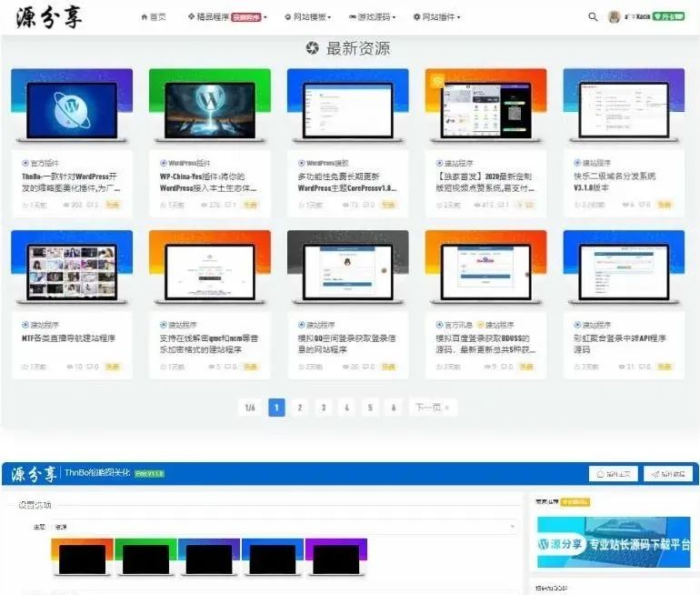Click the 官方插件 category tag on ThnBo card
This screenshot has height=595, width=700.
[x=41, y=163]
